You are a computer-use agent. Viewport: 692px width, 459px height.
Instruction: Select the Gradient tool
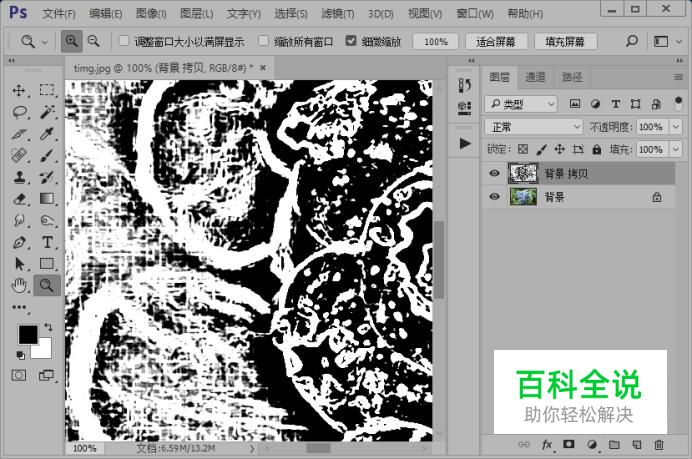coord(46,199)
